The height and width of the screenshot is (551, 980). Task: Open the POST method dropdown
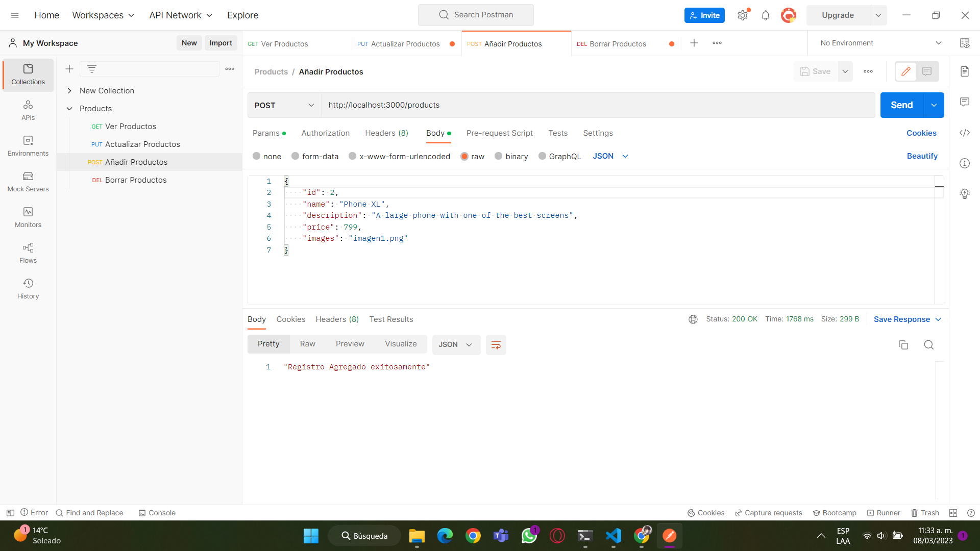[284, 105]
